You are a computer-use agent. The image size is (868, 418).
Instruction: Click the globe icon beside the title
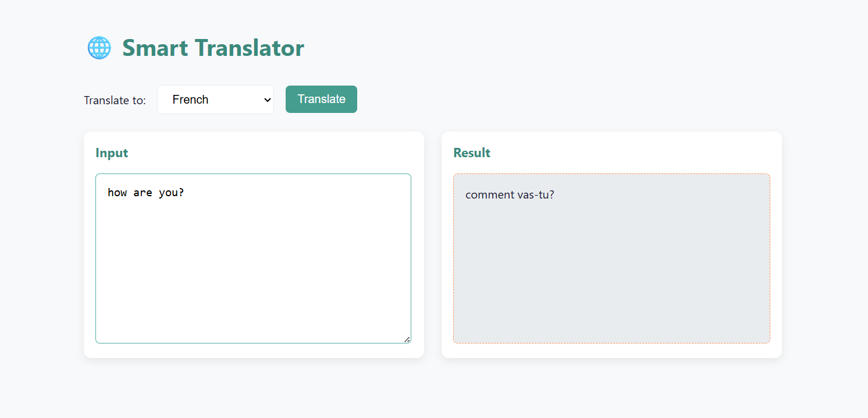pos(99,48)
